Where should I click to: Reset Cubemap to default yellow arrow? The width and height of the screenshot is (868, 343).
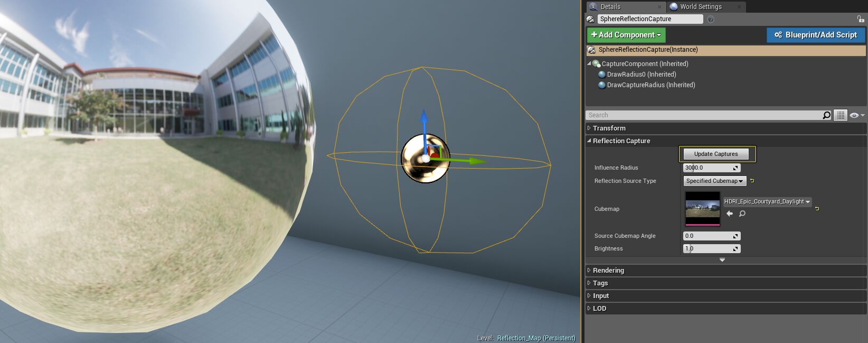point(817,209)
